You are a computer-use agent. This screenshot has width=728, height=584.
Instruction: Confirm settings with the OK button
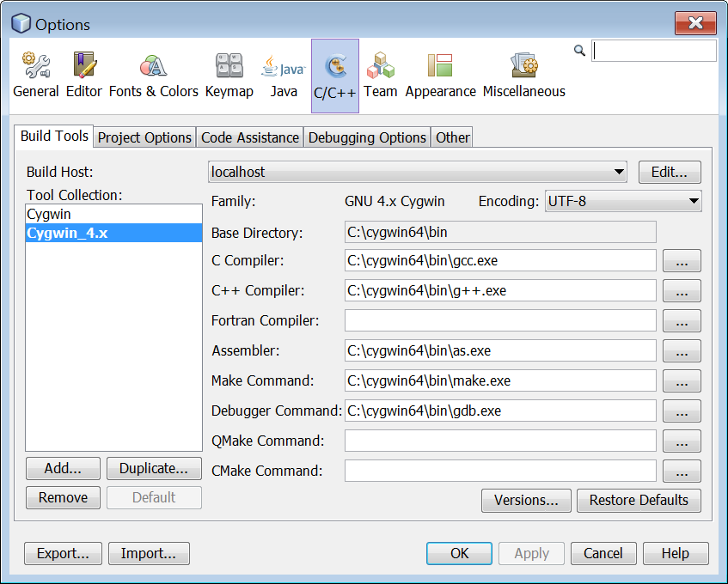(x=459, y=553)
